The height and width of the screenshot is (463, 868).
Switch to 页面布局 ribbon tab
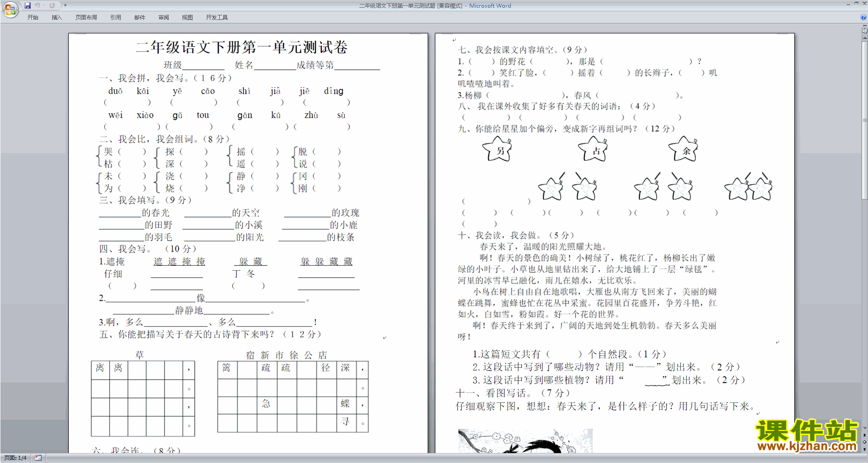[x=86, y=18]
